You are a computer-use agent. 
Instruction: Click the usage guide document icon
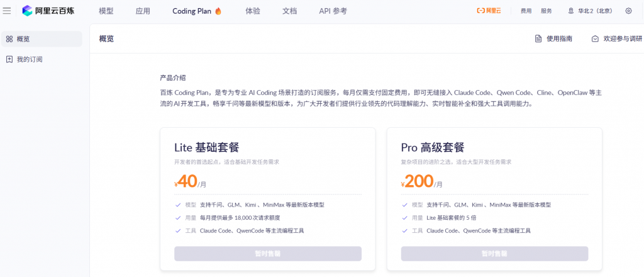pos(538,39)
